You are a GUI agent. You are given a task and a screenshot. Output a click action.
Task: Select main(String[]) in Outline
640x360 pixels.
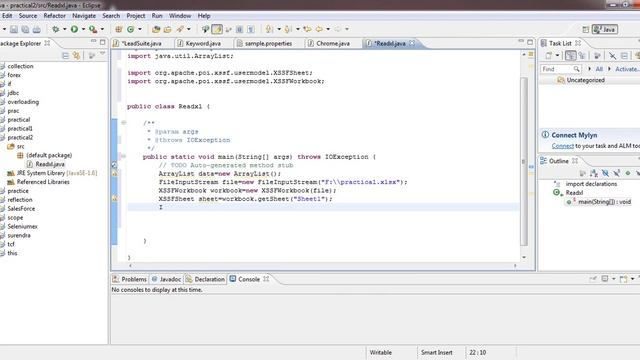tap(599, 202)
